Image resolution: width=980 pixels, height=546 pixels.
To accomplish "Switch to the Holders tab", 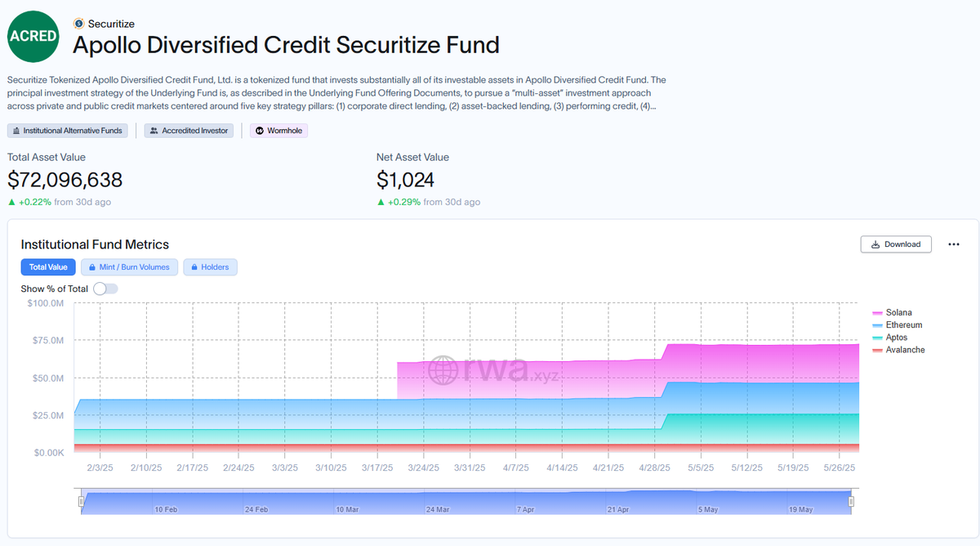I will click(211, 267).
